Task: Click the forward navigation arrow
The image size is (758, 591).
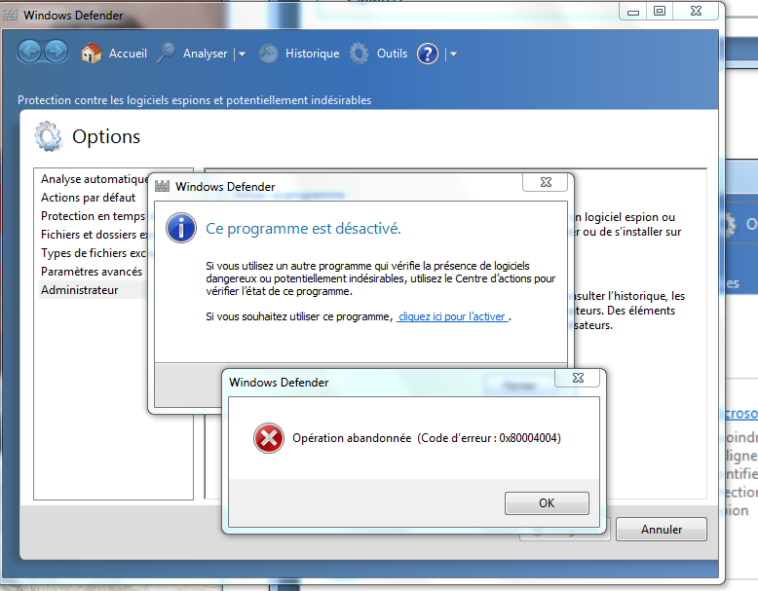Action: coord(56,52)
